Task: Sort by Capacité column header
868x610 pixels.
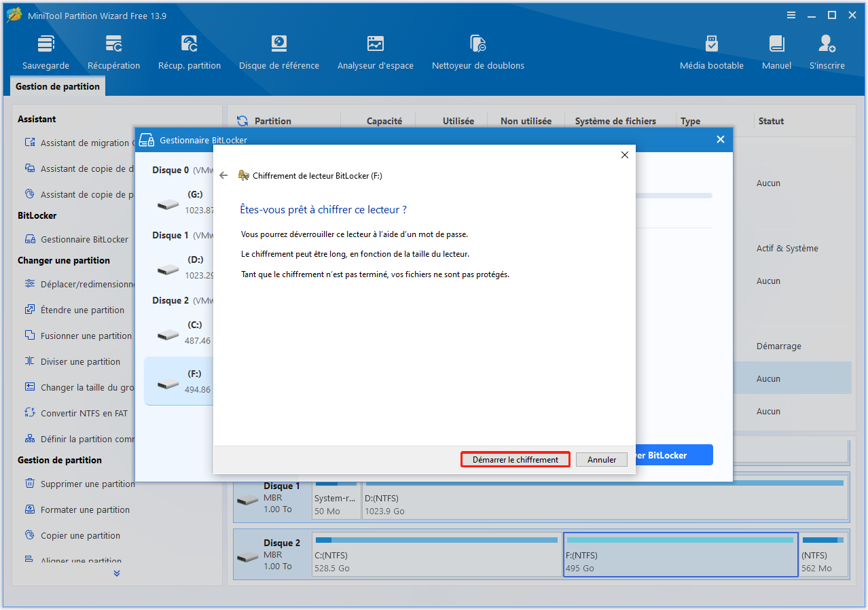Action: click(x=384, y=121)
